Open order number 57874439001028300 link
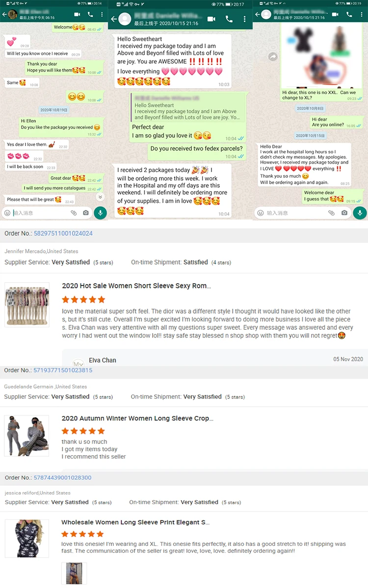 (x=62, y=477)
